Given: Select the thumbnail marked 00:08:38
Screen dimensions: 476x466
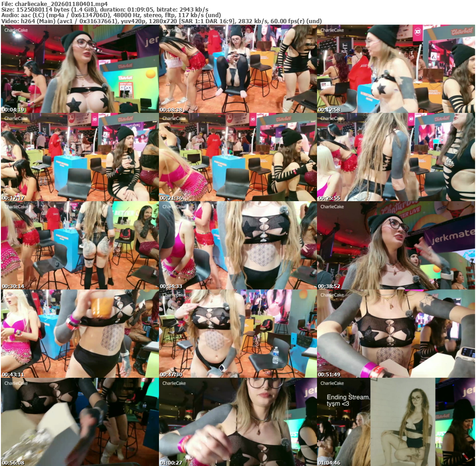Looking at the screenshot, I should coord(238,69).
